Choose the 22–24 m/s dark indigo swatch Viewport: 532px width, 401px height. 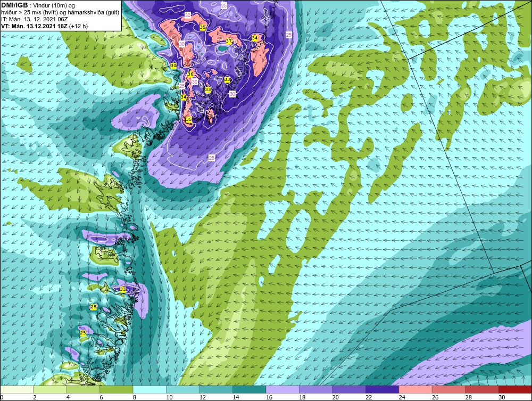coord(383,389)
